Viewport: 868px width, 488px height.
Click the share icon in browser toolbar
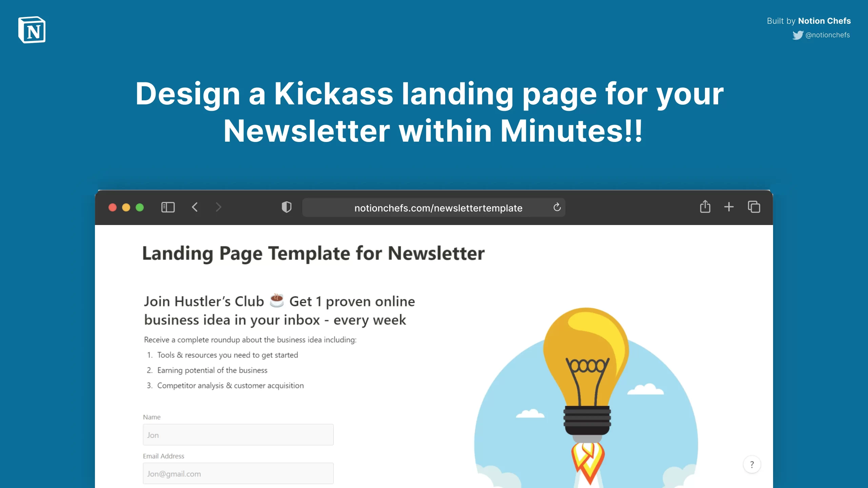point(705,207)
